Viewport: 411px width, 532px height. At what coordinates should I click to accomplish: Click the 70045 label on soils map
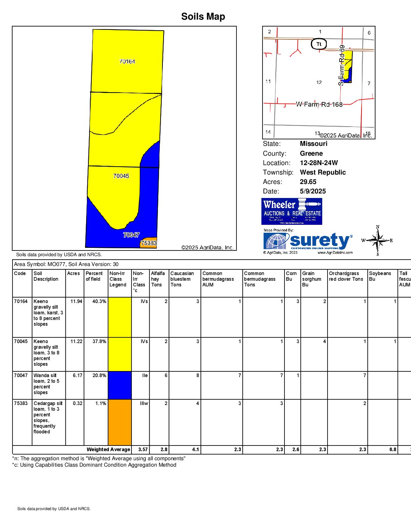click(121, 176)
